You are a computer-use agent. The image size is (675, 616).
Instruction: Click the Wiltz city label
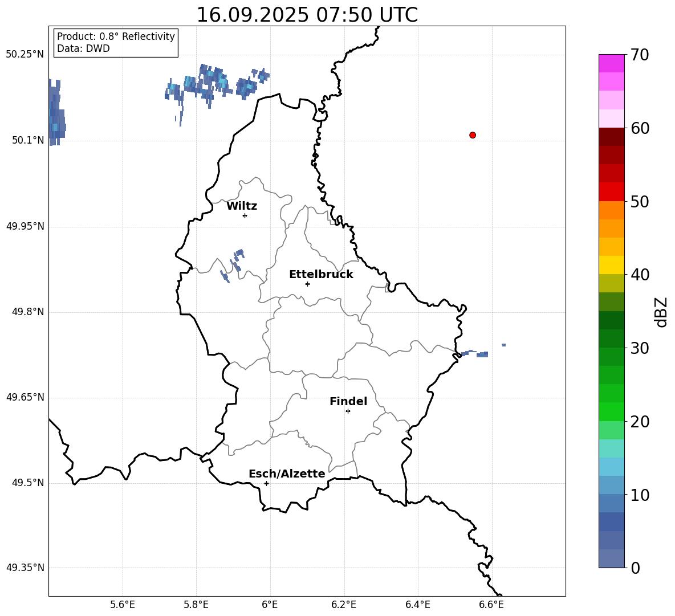242,206
